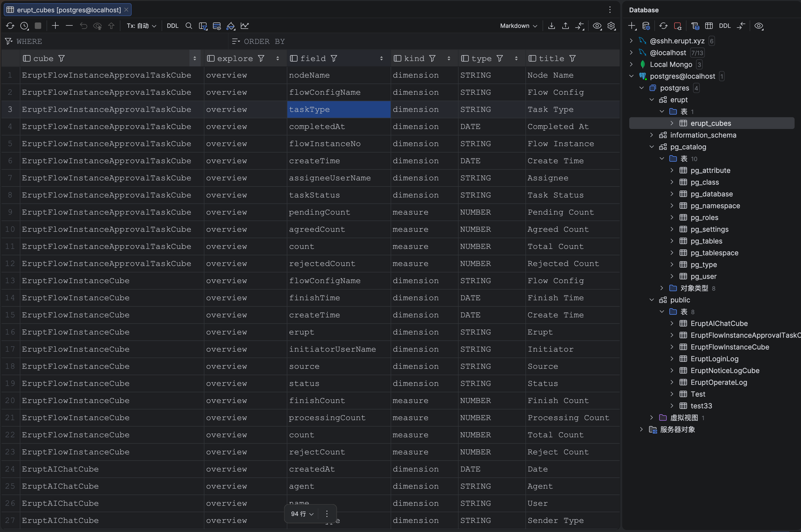This screenshot has width=801, height=532.
Task: Reload the erupt_cubes table data
Action: 10,26
